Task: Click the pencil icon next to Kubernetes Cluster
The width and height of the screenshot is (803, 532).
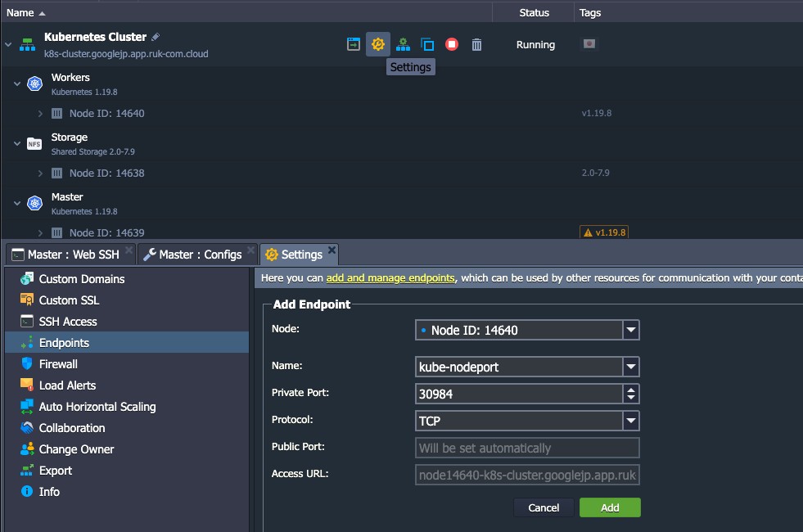Action: (156, 37)
